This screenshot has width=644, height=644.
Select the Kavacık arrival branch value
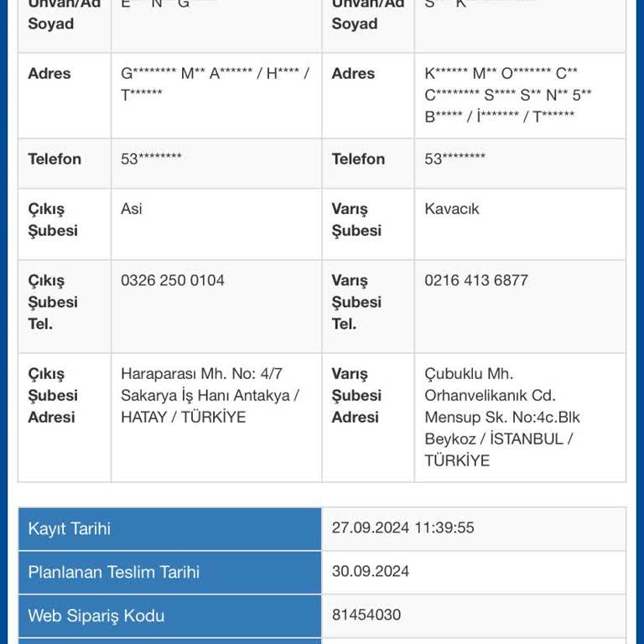click(x=452, y=209)
